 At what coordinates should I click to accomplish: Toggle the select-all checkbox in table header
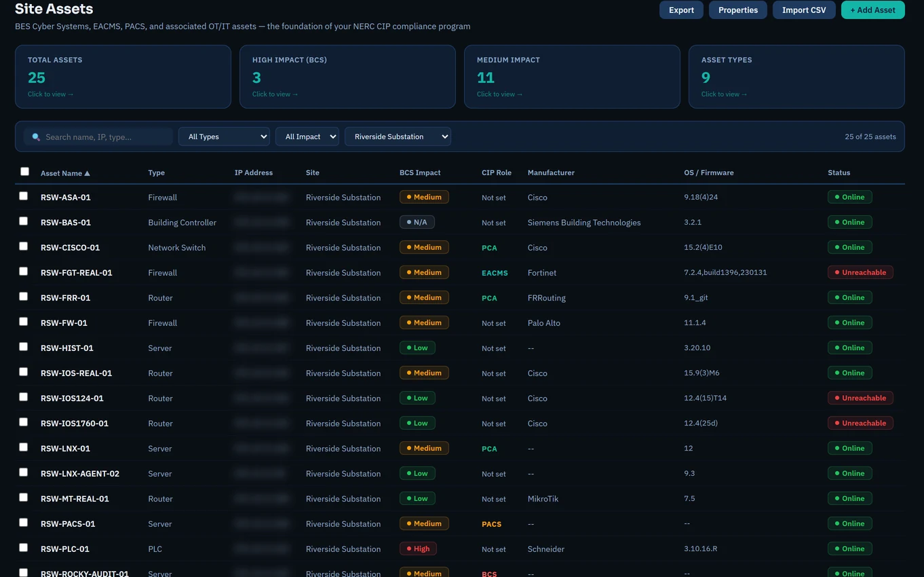24,172
